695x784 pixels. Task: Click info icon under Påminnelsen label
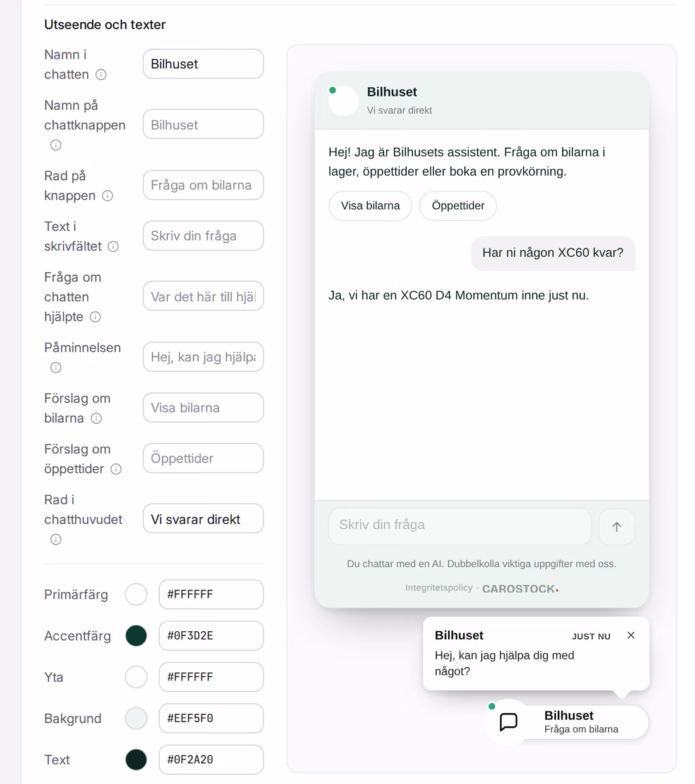(56, 368)
